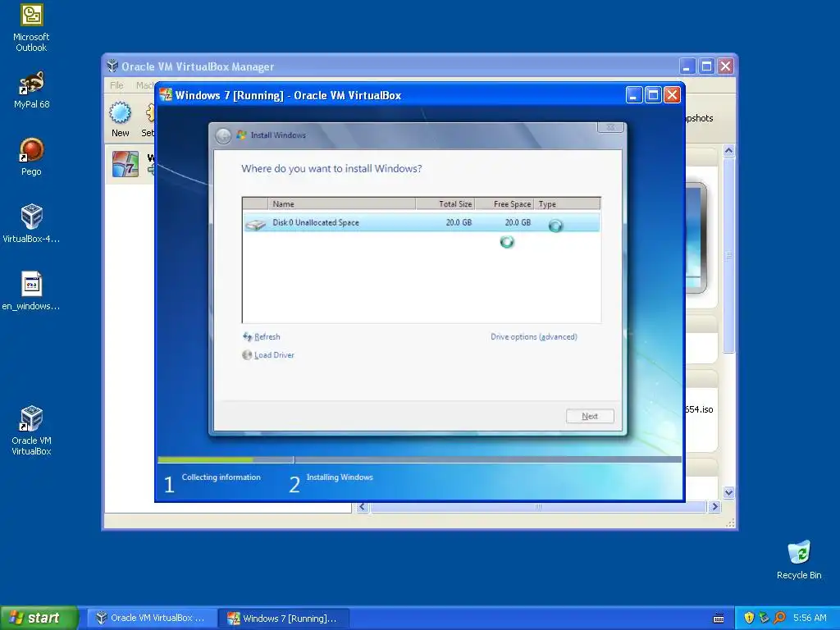Viewport: 840px width, 630px height.
Task: Click the Free Space column header
Action: (504, 203)
